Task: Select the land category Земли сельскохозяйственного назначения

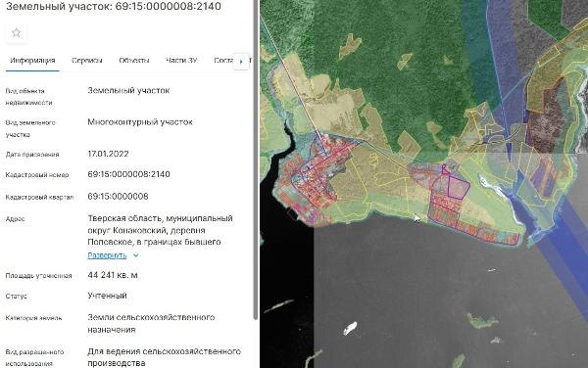Action: 151,323
